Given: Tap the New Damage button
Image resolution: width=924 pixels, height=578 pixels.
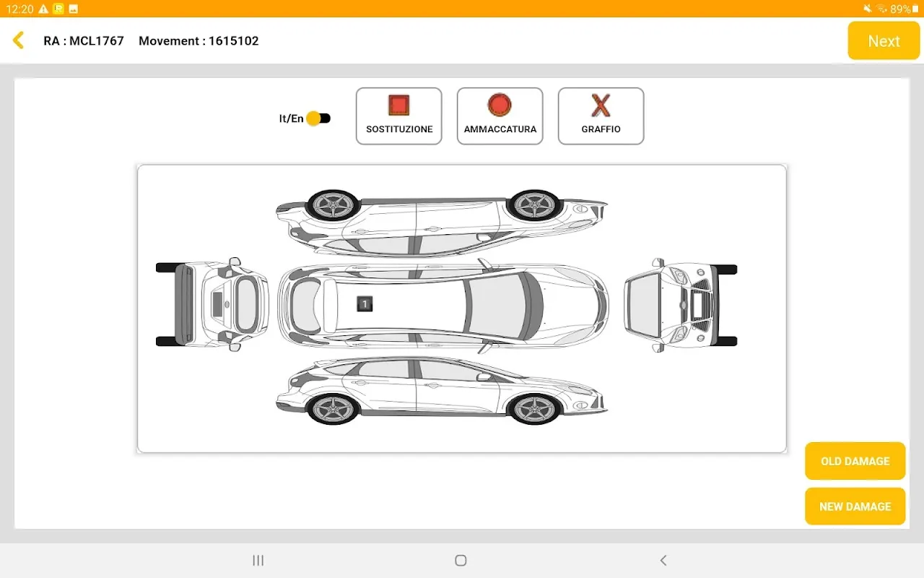Looking at the screenshot, I should [x=855, y=506].
